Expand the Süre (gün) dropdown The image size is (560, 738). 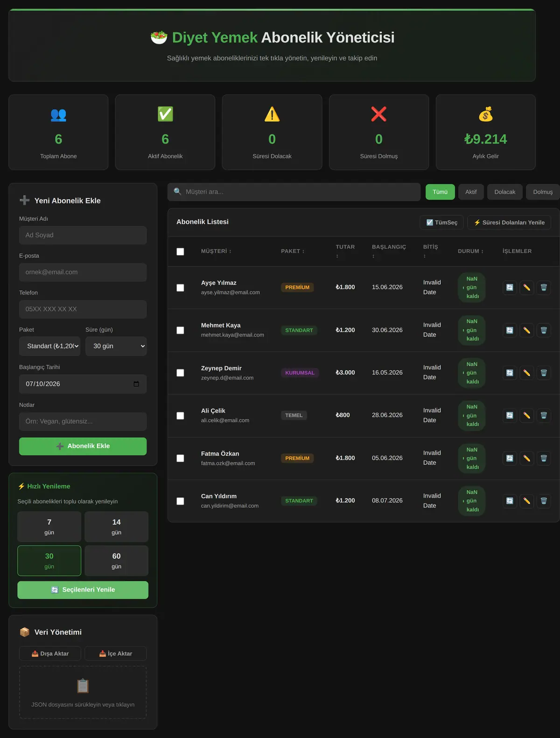116,346
